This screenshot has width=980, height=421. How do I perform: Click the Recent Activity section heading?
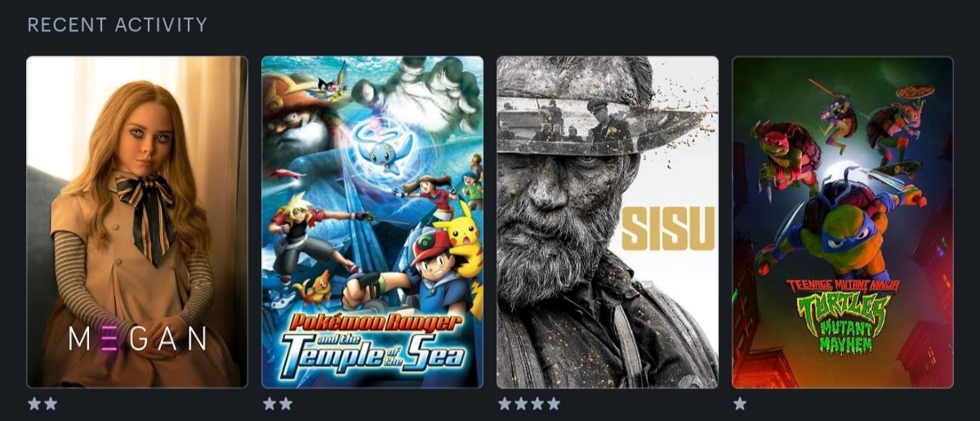(x=118, y=25)
